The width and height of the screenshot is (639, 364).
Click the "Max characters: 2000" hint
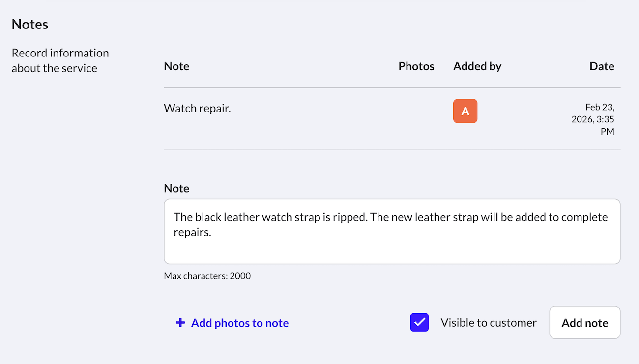[x=207, y=276]
